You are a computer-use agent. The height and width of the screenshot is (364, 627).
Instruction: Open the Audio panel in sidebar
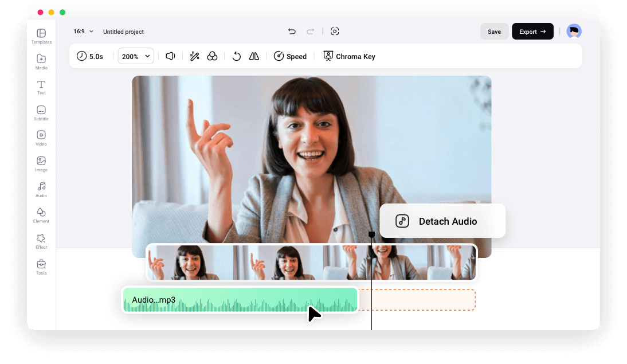[41, 190]
